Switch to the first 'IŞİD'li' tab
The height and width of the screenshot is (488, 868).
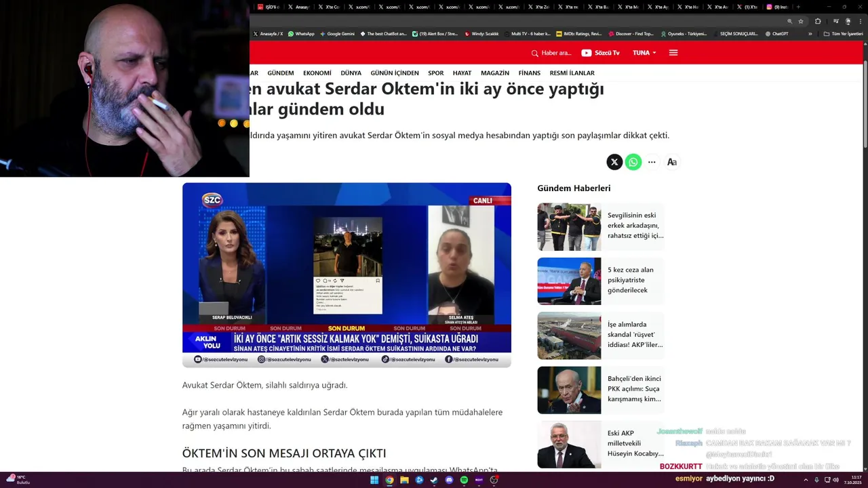[268, 7]
